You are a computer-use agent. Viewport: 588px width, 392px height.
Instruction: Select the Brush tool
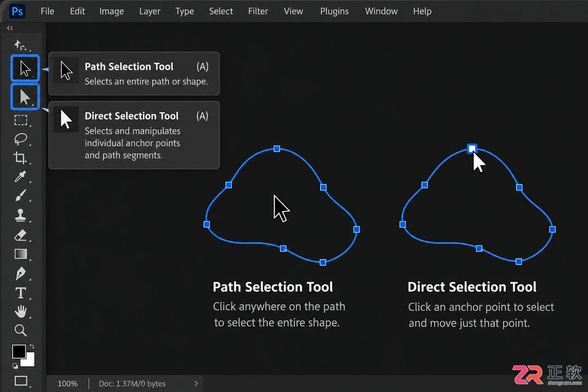coord(21,196)
